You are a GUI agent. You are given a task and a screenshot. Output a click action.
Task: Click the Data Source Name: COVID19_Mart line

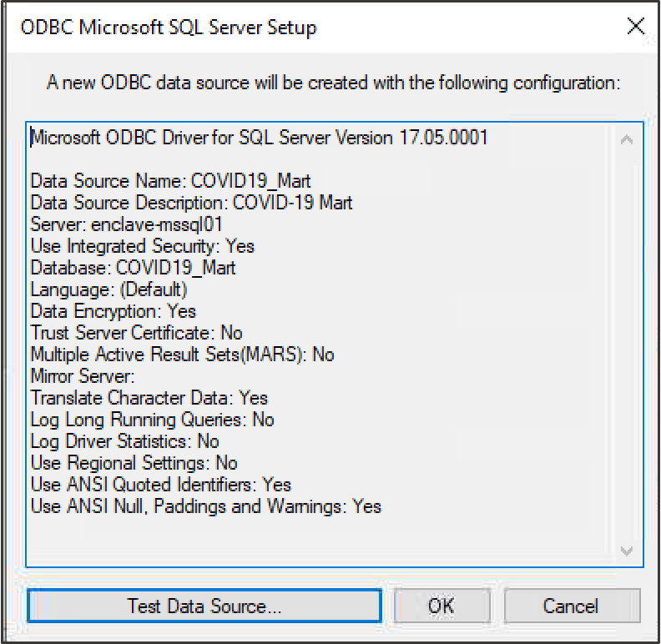pos(170,181)
